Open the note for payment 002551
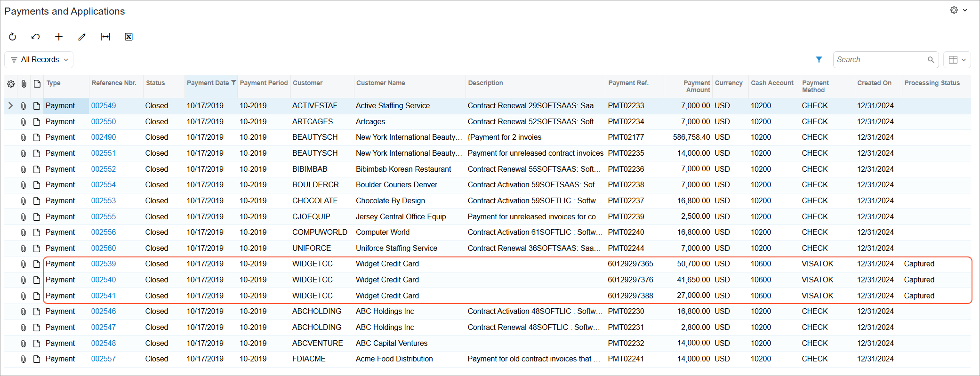Image resolution: width=980 pixels, height=376 pixels. (37, 153)
